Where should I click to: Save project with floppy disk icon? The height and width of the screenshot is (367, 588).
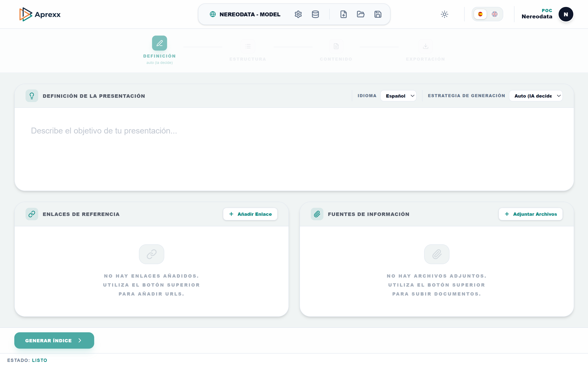(x=378, y=14)
